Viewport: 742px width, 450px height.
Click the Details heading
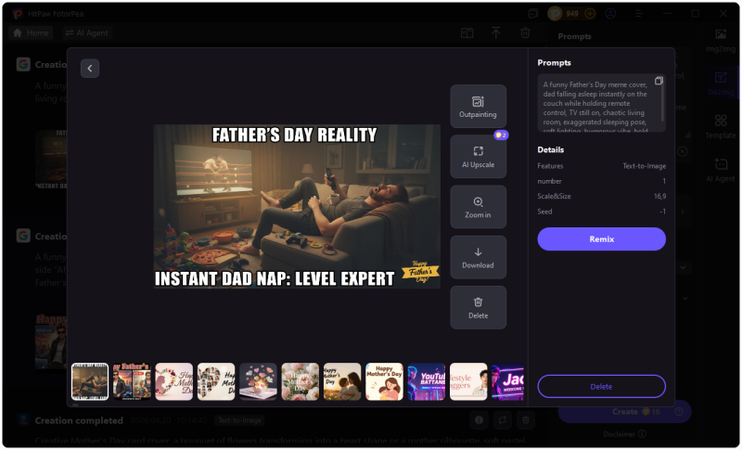click(x=550, y=150)
